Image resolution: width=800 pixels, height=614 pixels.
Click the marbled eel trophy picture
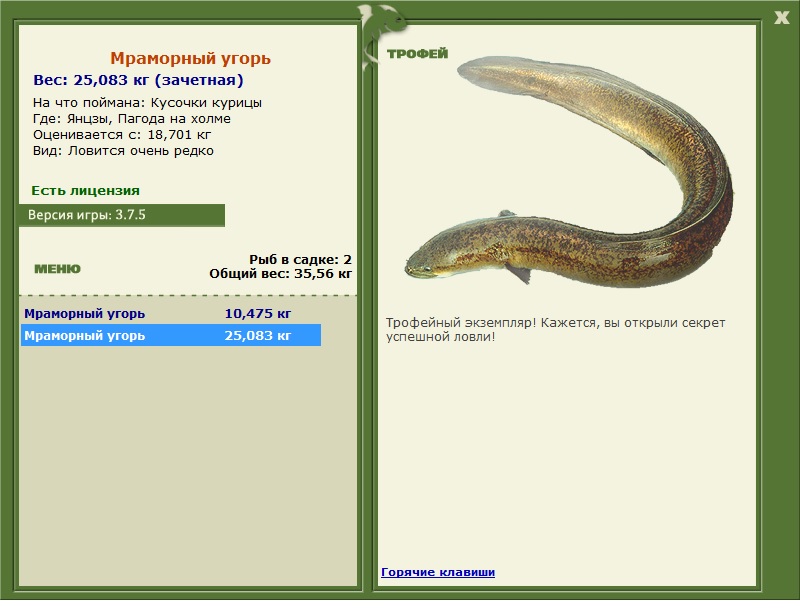tap(569, 171)
